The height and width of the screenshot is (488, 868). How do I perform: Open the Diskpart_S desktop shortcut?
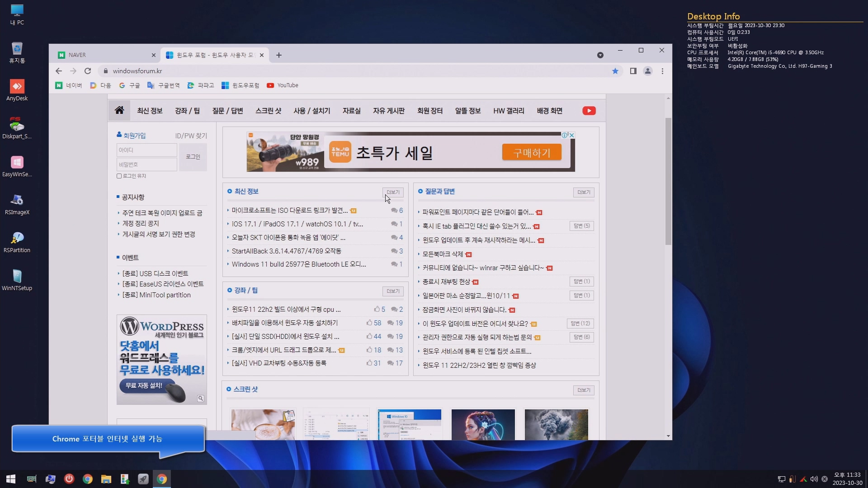(17, 128)
